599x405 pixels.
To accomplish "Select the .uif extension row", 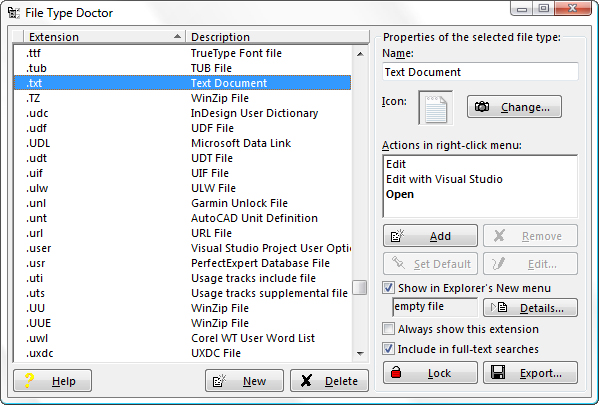I will [x=182, y=173].
